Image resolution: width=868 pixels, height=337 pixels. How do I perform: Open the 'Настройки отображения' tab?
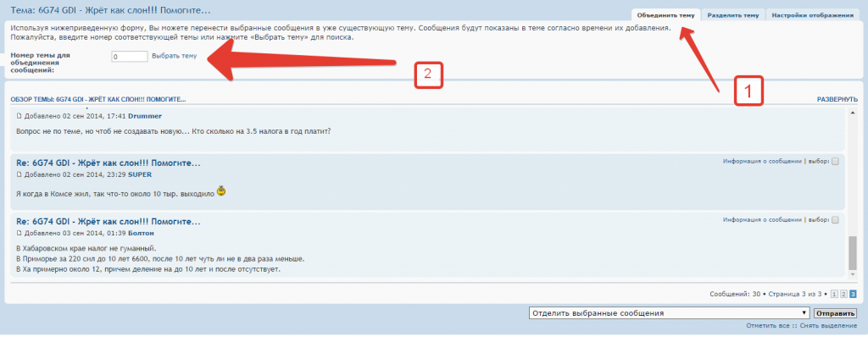point(813,15)
